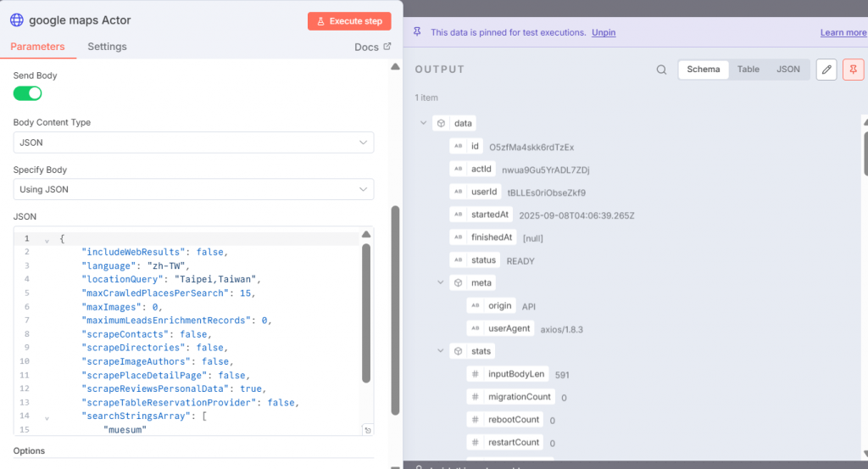Click the parameters panel scroll-up arrow
Viewport: 868px width, 469px height.
click(x=395, y=66)
